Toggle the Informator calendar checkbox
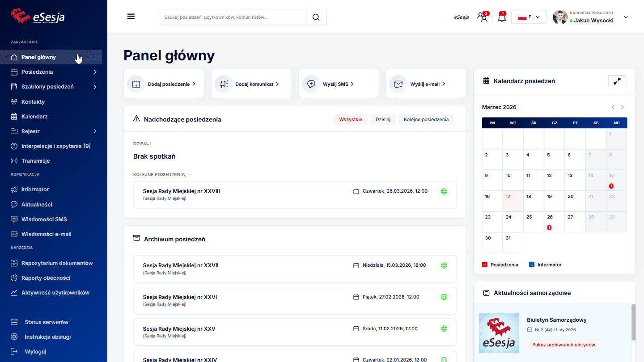 pyautogui.click(x=532, y=265)
